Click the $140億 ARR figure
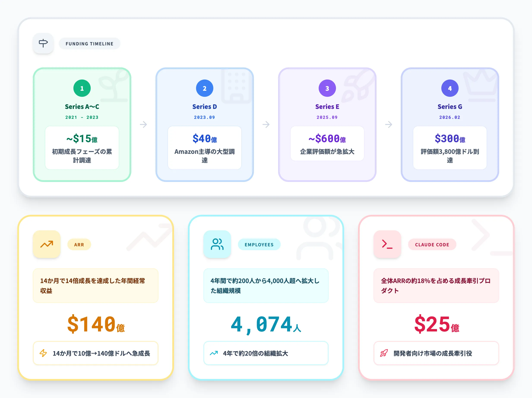This screenshot has height=398, width=532. 96,324
